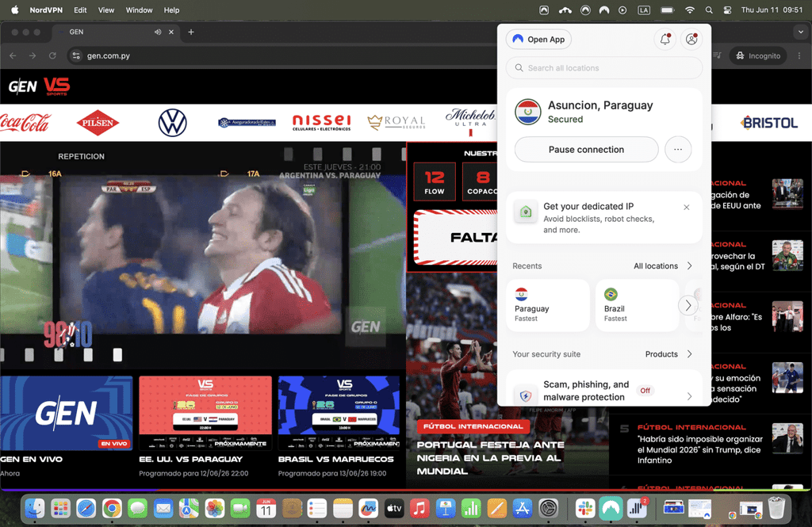The width and height of the screenshot is (812, 527).
Task: Go forward in the browser
Action: [x=33, y=55]
